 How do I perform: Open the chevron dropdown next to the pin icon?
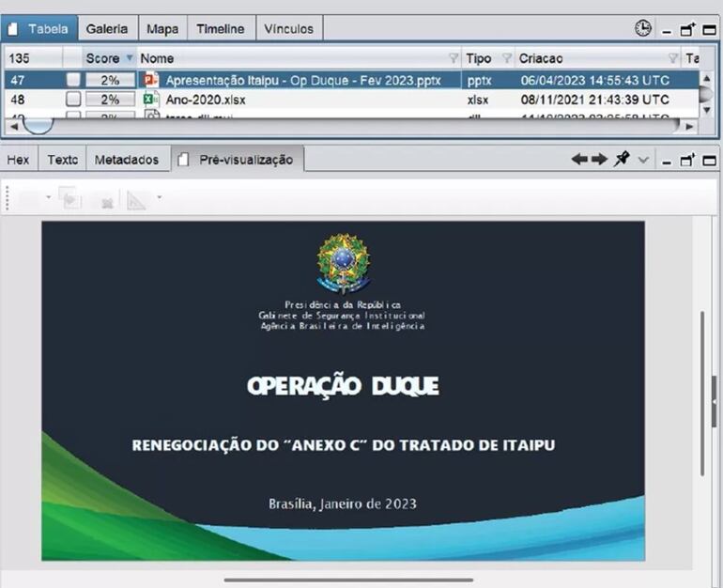[643, 161]
